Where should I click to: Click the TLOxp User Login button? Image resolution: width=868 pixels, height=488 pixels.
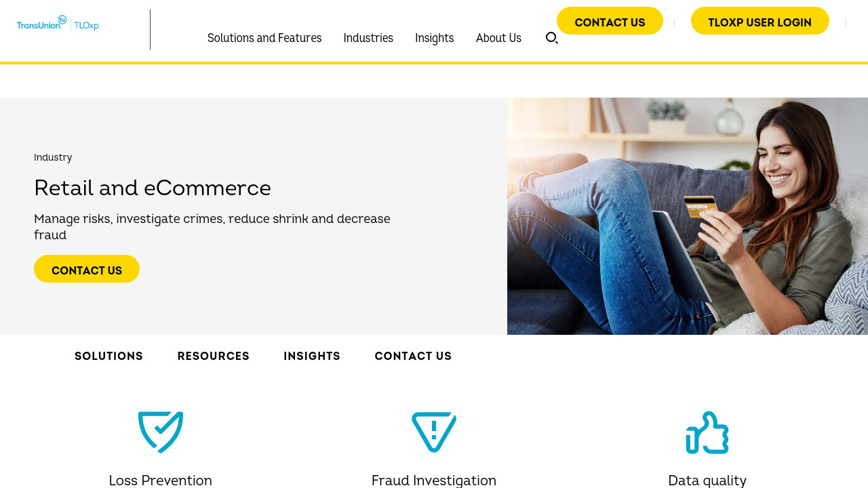click(760, 21)
